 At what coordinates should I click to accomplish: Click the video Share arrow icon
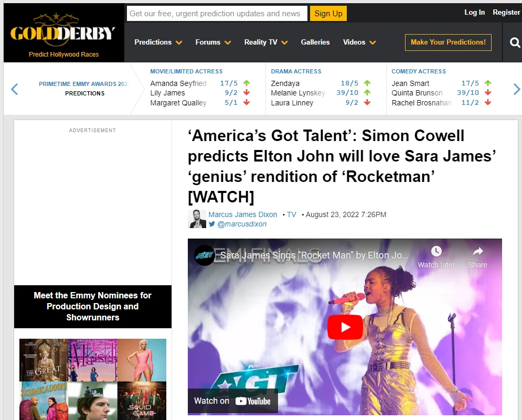coord(477,251)
